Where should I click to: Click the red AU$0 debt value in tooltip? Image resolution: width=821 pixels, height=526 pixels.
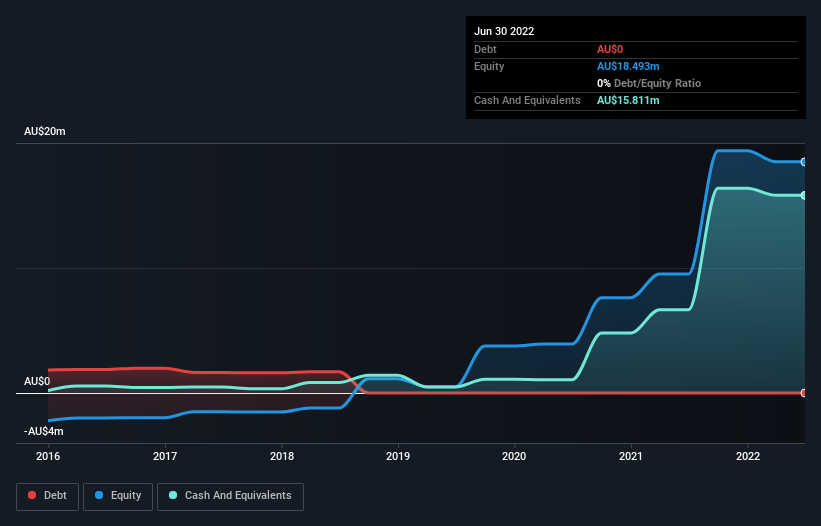(x=610, y=50)
